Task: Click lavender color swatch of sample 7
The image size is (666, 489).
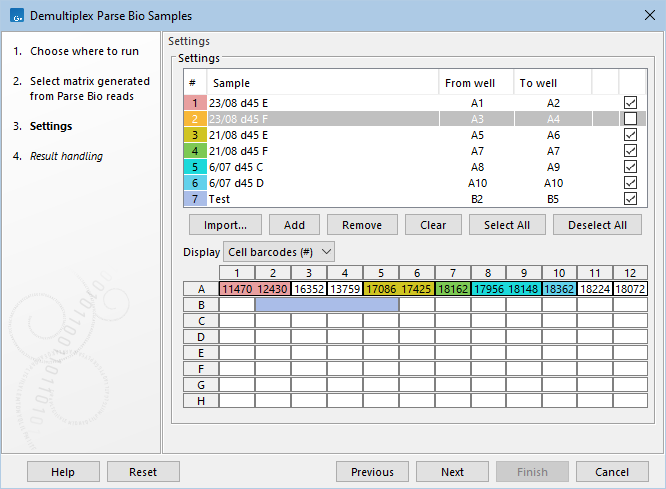Action: point(195,199)
